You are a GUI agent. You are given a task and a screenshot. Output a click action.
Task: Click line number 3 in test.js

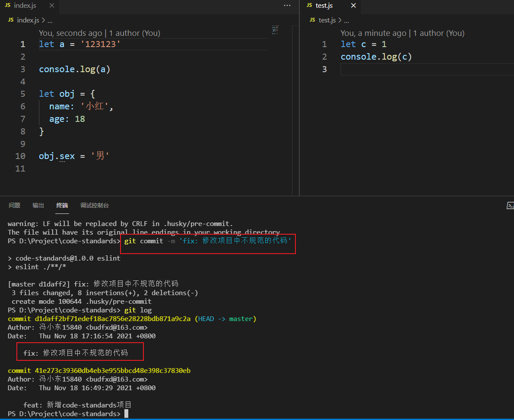click(324, 69)
